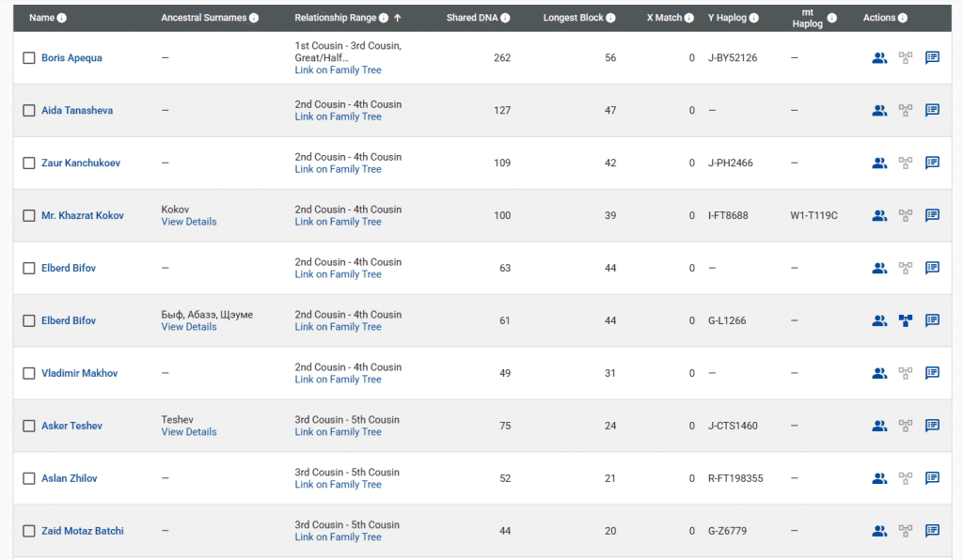This screenshot has width=963, height=560.
Task: Click Link on Family Tree for Aida Tanasheva
Action: [x=338, y=117]
